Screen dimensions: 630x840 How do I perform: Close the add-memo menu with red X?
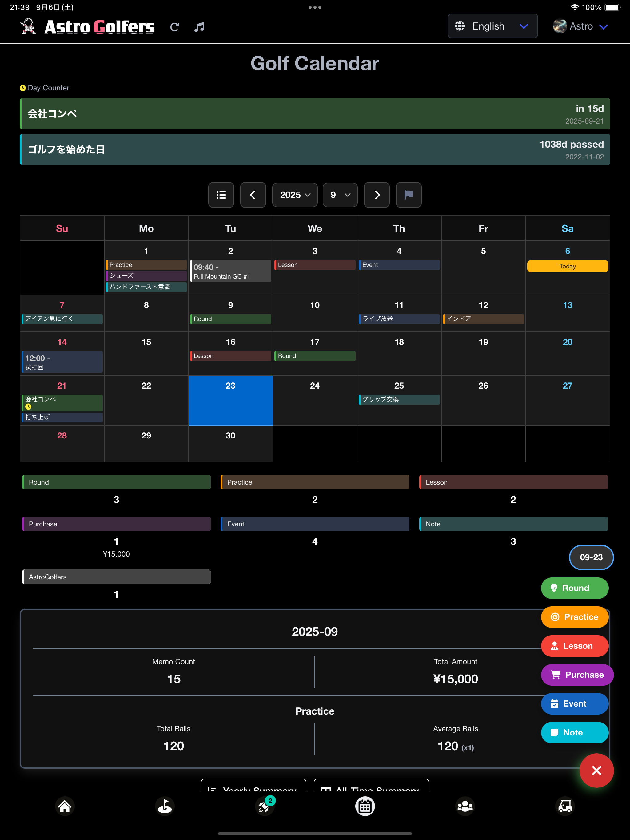[x=596, y=771]
